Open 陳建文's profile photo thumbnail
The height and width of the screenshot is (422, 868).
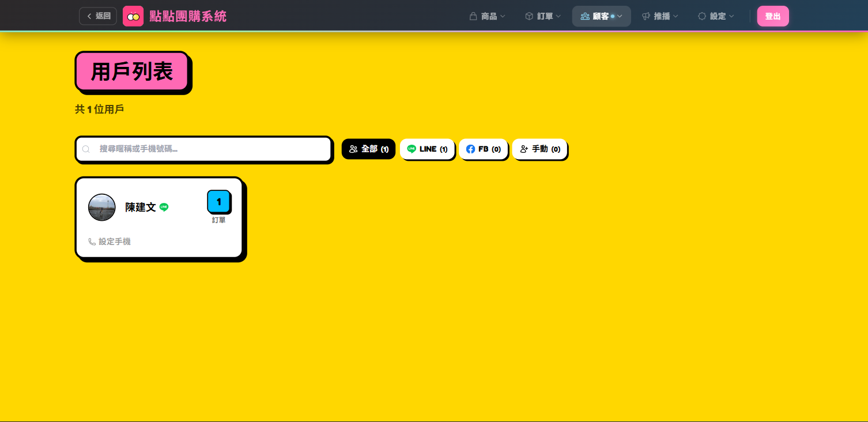tap(102, 208)
